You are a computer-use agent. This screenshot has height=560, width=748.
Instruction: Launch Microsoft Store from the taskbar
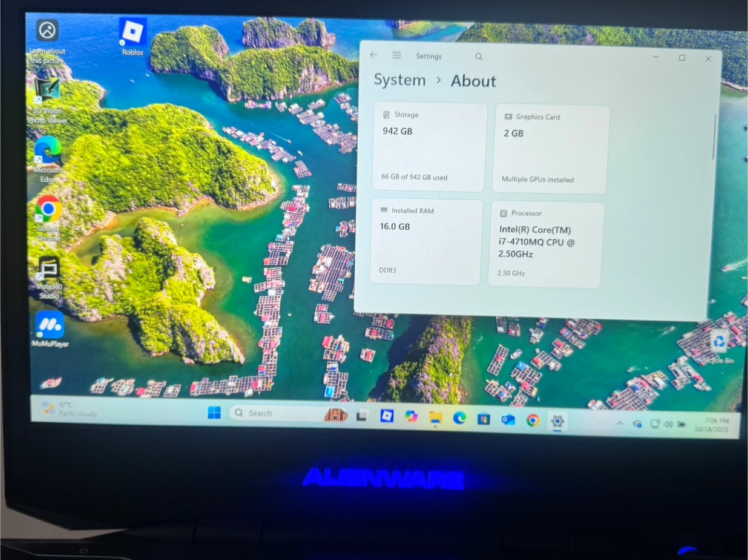[x=484, y=419]
